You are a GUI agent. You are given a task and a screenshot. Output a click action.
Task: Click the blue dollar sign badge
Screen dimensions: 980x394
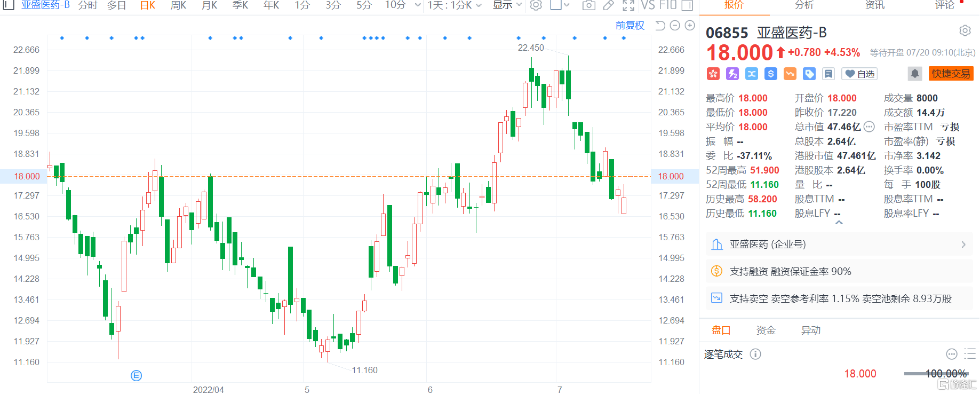tap(771, 74)
